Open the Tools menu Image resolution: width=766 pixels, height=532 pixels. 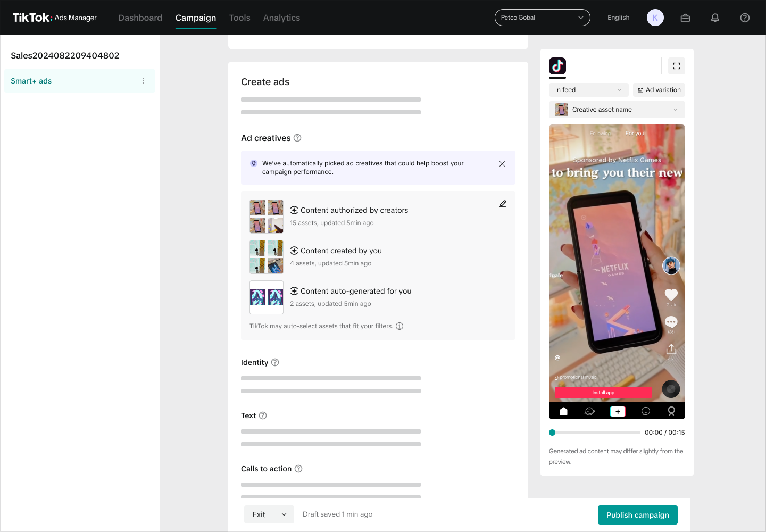[239, 18]
